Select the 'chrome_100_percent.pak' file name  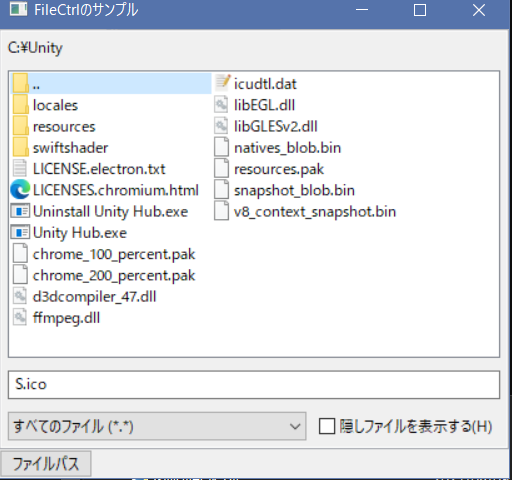click(114, 255)
